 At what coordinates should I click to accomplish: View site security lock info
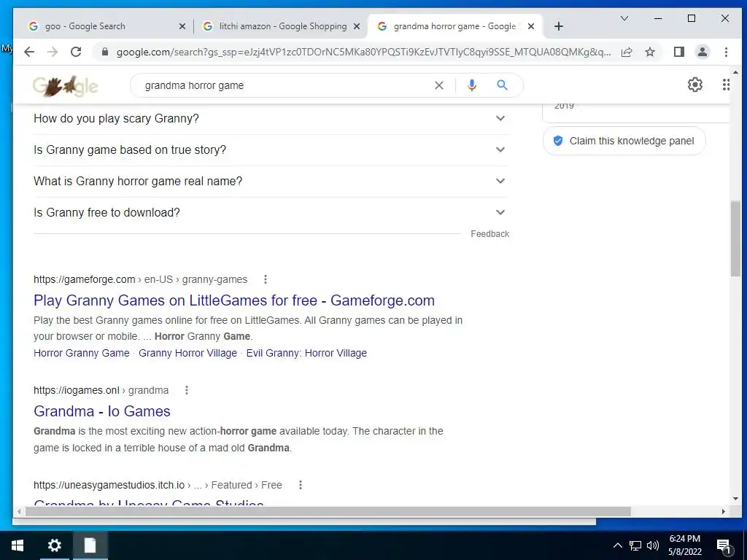point(105,52)
